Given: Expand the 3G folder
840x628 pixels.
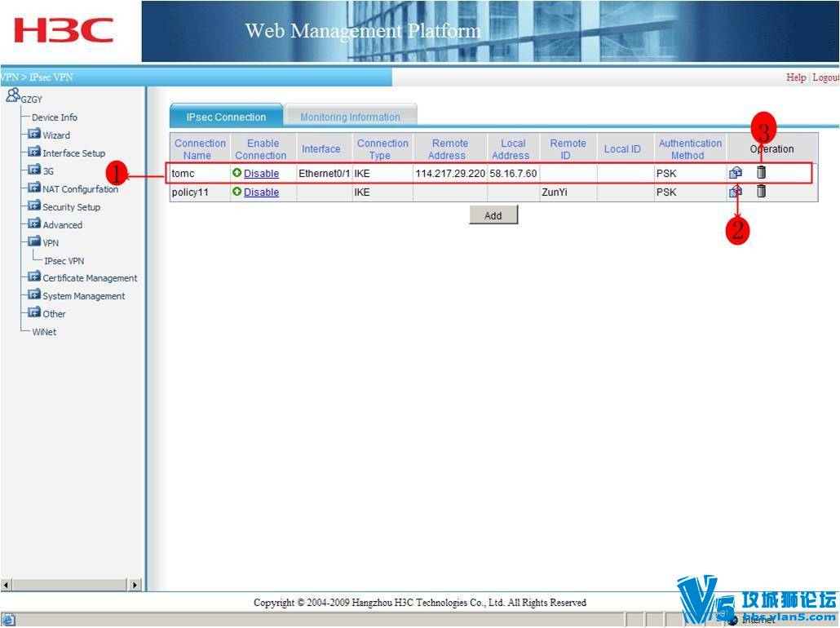Looking at the screenshot, I should click(33, 170).
